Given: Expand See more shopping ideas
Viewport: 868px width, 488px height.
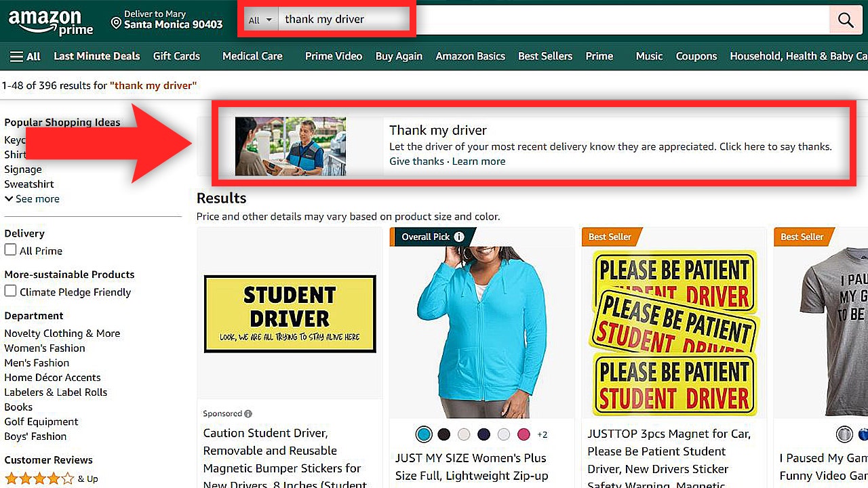Looking at the screenshot, I should [32, 199].
